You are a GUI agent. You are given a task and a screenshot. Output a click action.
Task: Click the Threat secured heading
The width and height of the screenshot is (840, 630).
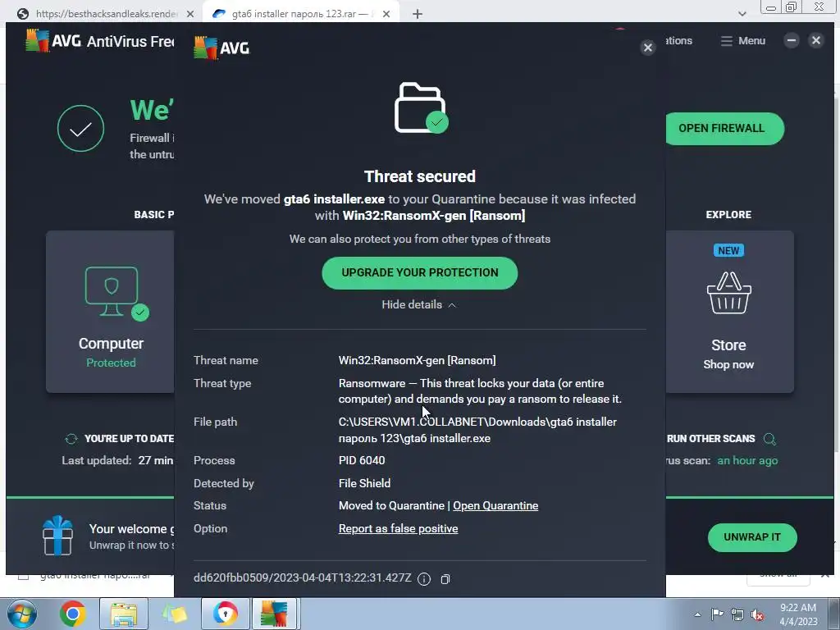tap(419, 176)
